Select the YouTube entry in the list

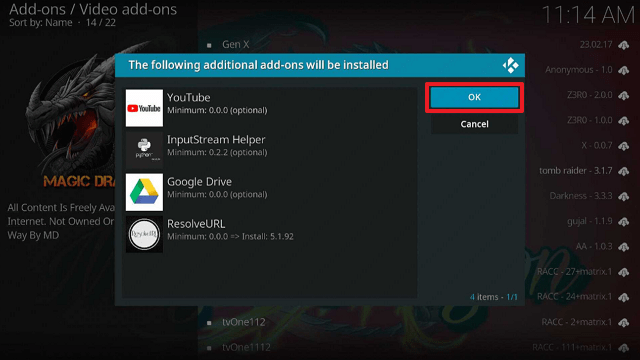coord(271,108)
